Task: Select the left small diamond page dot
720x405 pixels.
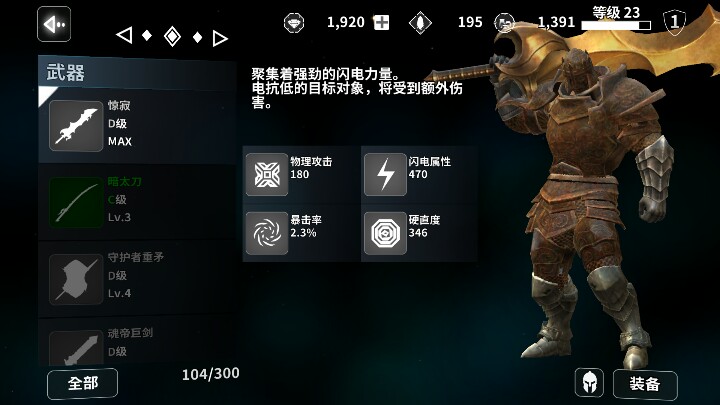Action: coord(147,35)
